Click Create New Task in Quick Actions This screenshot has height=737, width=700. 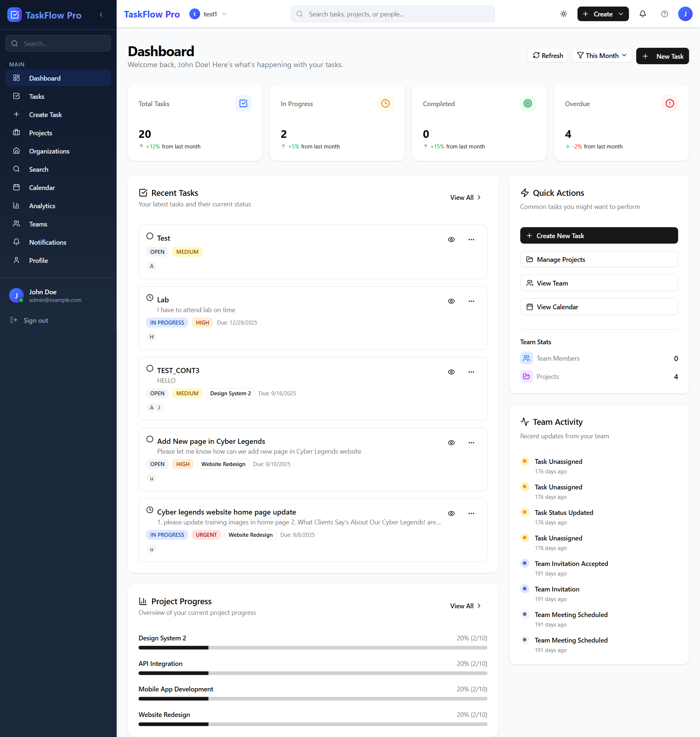pyautogui.click(x=599, y=236)
